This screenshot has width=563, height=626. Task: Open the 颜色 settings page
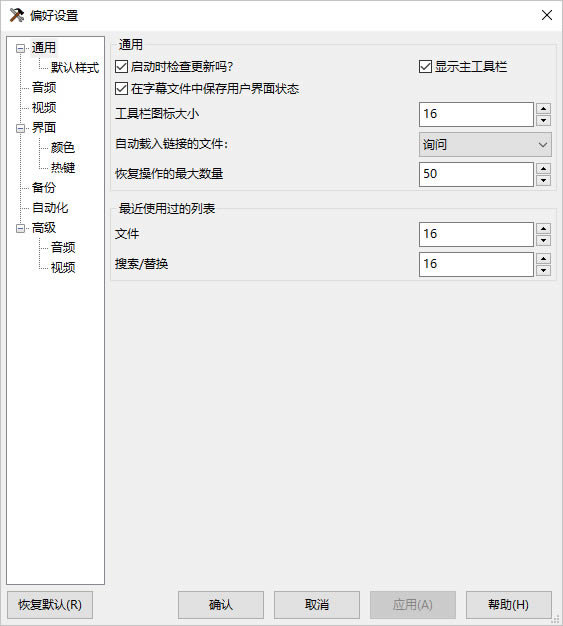tap(63, 147)
